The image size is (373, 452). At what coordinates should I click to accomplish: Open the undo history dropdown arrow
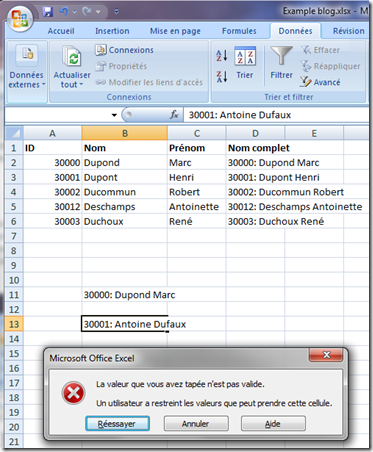click(x=74, y=12)
